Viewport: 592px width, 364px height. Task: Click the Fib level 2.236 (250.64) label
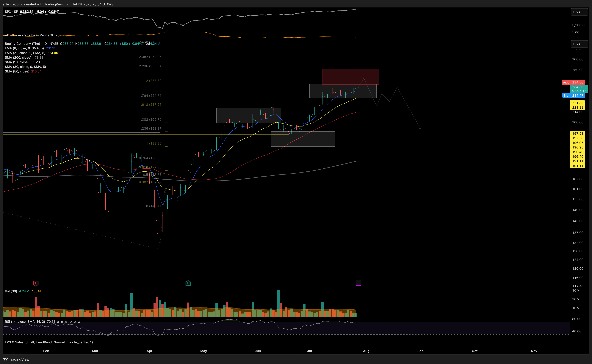(x=151, y=66)
